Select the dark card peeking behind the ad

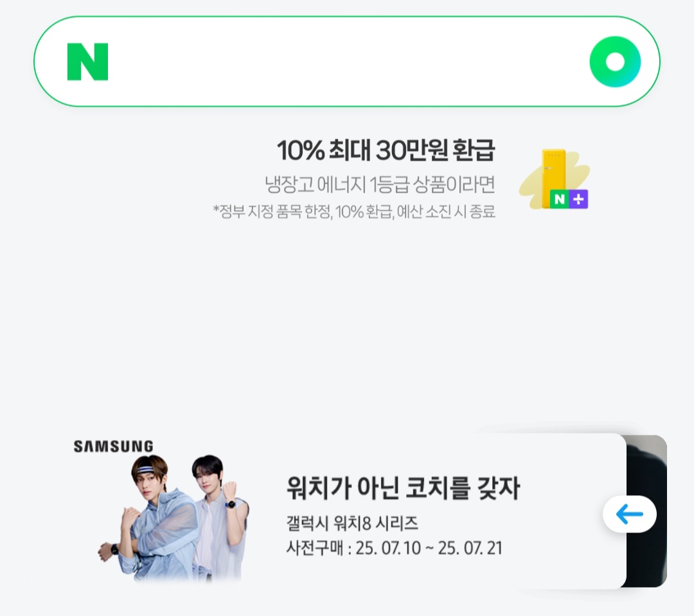coord(646,511)
